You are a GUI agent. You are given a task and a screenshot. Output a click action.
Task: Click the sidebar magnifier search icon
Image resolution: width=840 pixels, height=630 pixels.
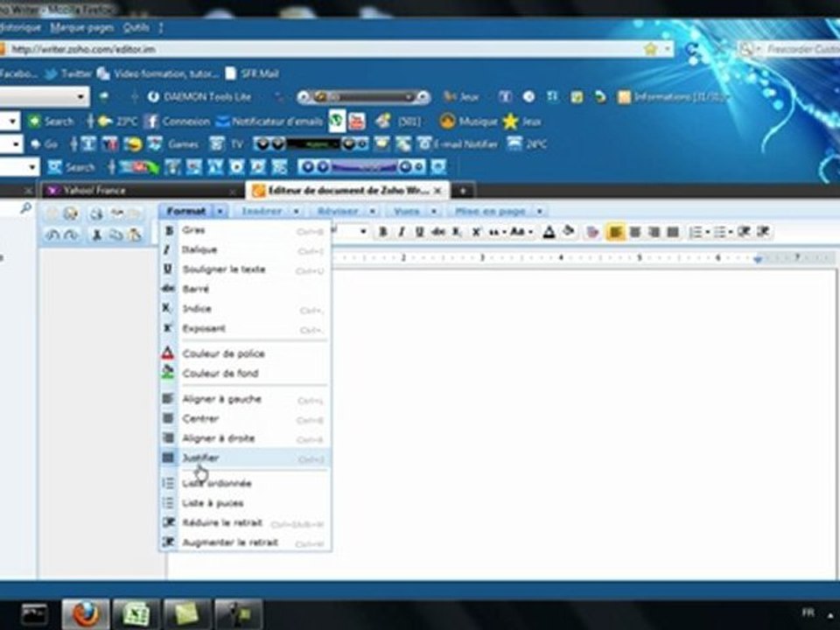tap(25, 208)
